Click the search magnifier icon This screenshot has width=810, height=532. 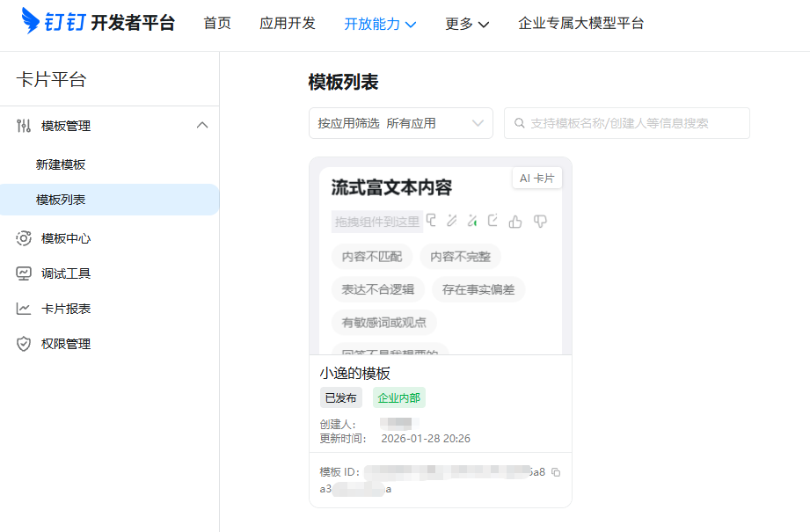pyautogui.click(x=520, y=124)
